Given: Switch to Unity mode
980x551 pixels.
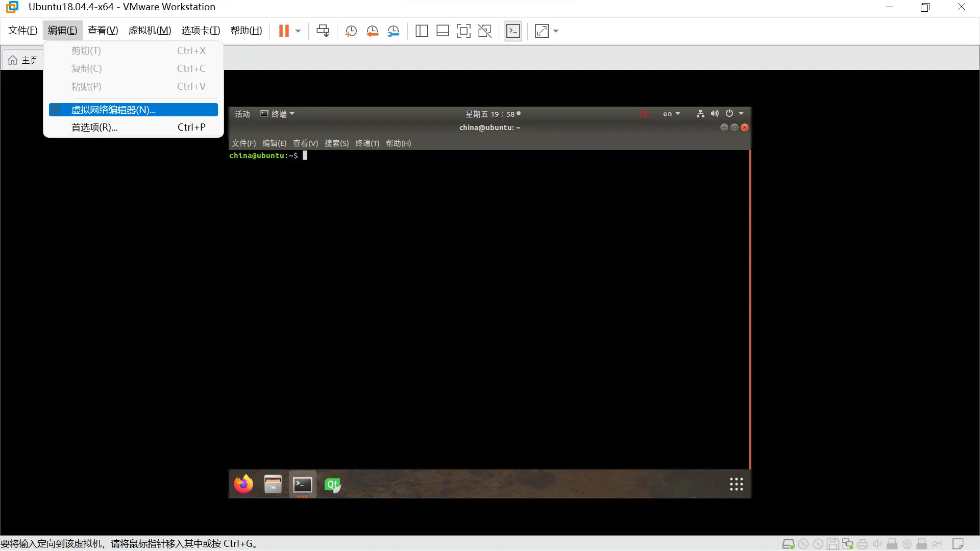Looking at the screenshot, I should pyautogui.click(x=484, y=31).
